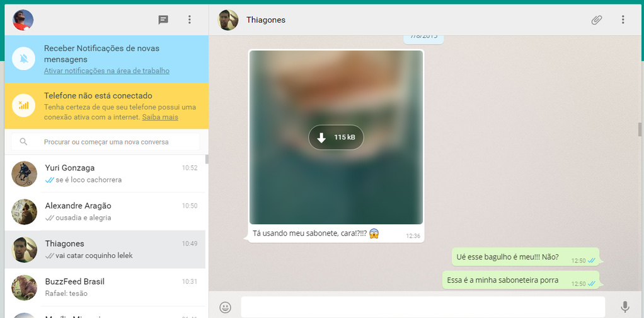
Task: Click Alexandre Aragão's avatar
Action: click(24, 211)
